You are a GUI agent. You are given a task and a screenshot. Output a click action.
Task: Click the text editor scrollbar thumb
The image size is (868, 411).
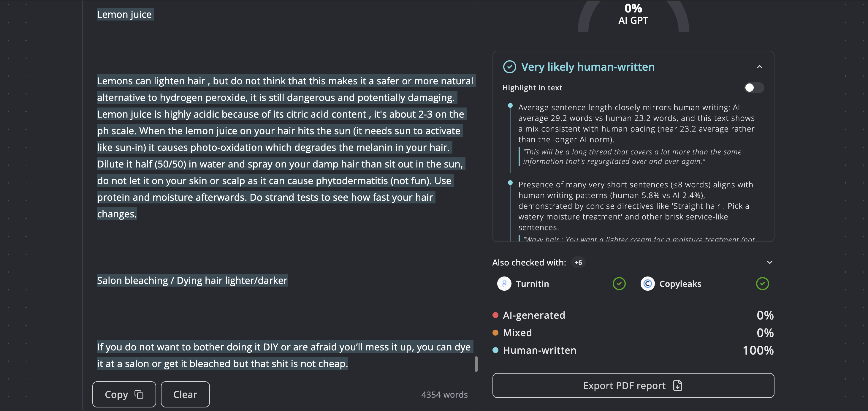476,364
